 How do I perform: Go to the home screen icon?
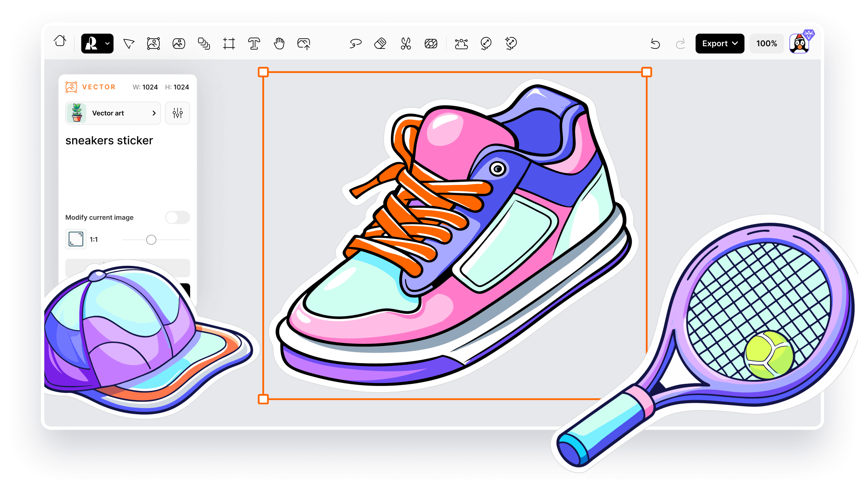click(x=60, y=41)
